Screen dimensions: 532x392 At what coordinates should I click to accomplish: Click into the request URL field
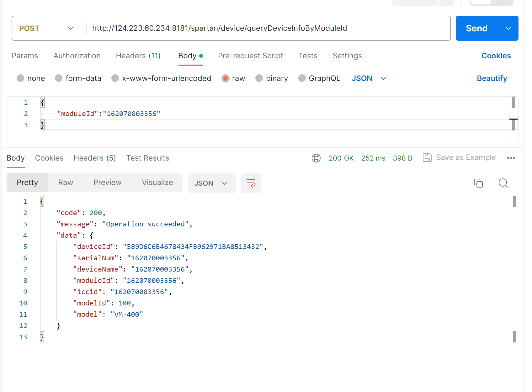pos(267,28)
